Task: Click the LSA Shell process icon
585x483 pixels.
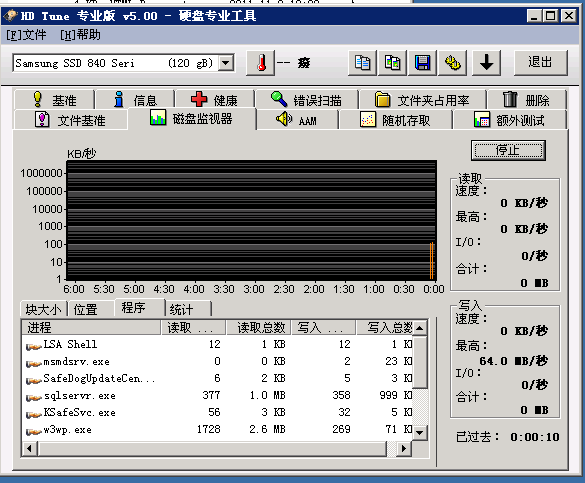Action: [x=34, y=345]
